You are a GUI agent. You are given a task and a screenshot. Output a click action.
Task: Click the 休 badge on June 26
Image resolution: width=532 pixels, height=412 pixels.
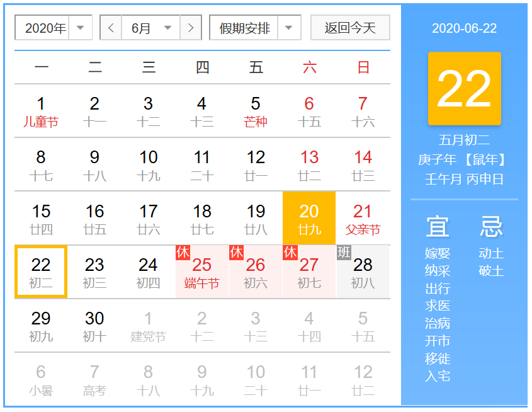coord(236,253)
